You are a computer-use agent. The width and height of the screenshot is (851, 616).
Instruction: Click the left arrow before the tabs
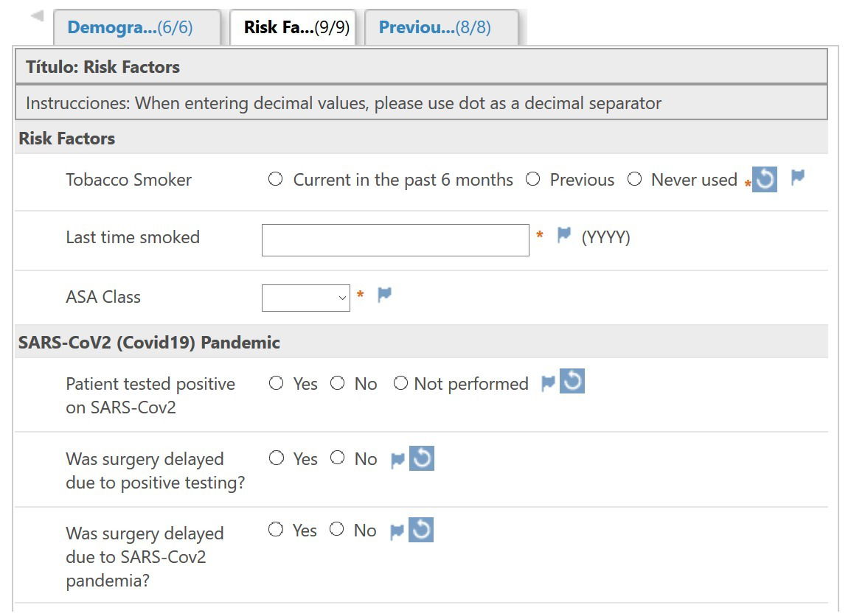coord(37,16)
